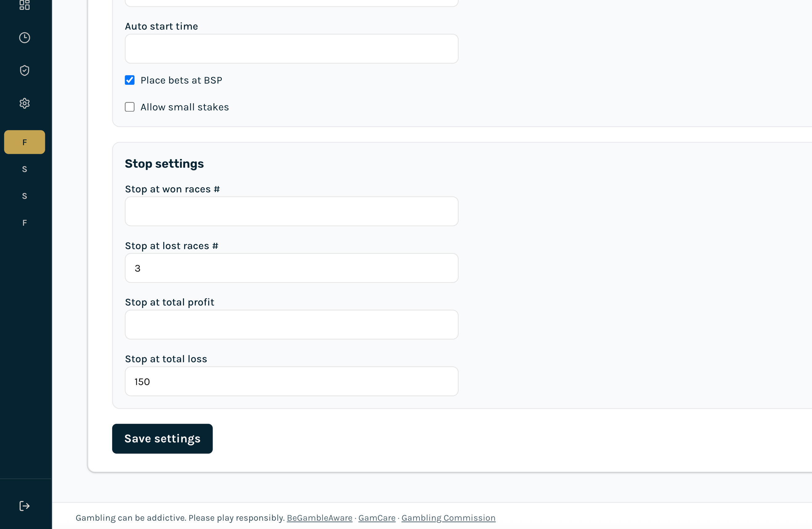Select the second S sidebar item
The image size is (812, 529).
tap(25, 196)
